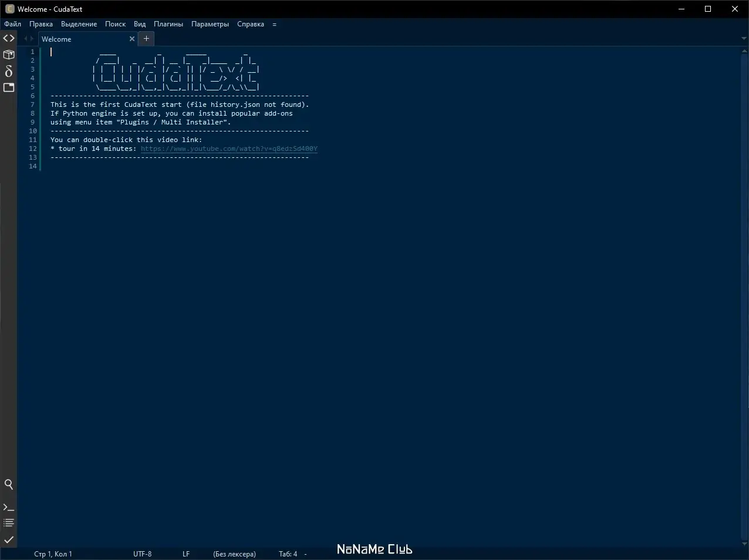The image size is (749, 560).
Task: Place cursor in 'This is the first CudaText start' line
Action: [x=180, y=104]
